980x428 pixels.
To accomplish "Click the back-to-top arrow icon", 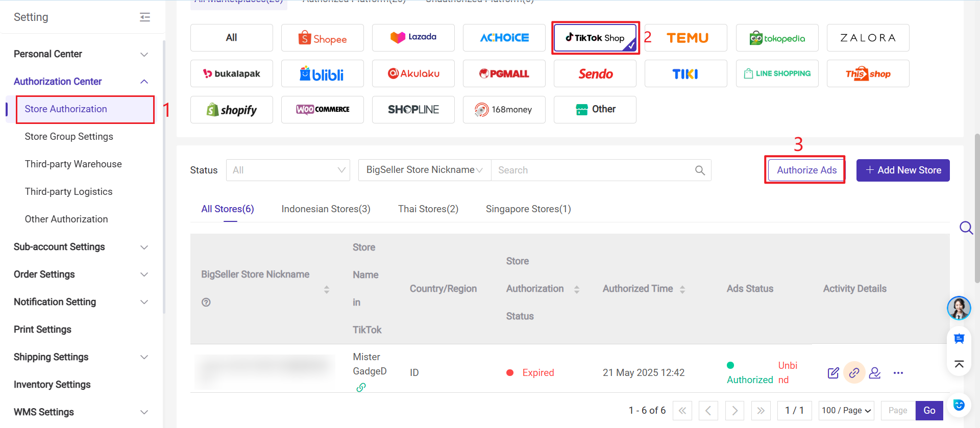I will tap(959, 364).
